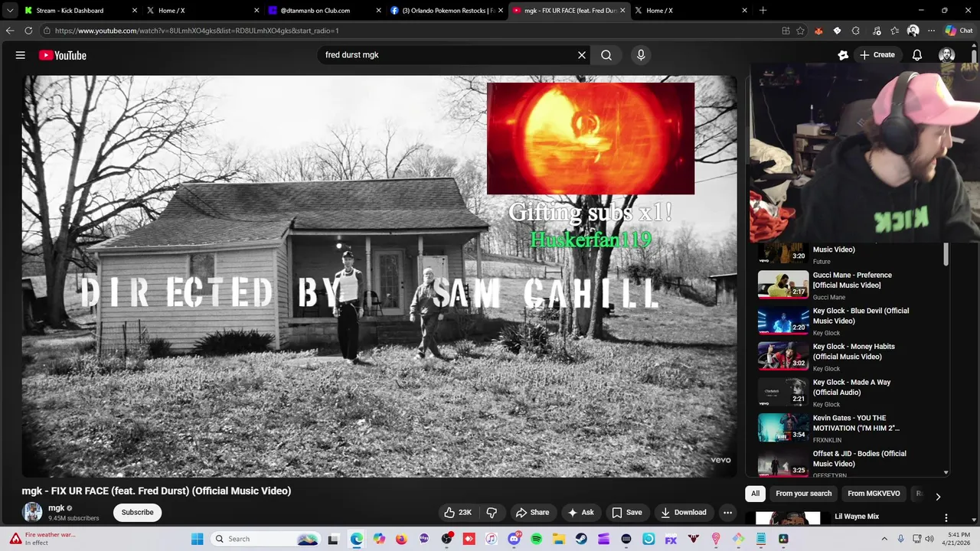
Task: Open the browser profile picture
Action: (x=913, y=31)
